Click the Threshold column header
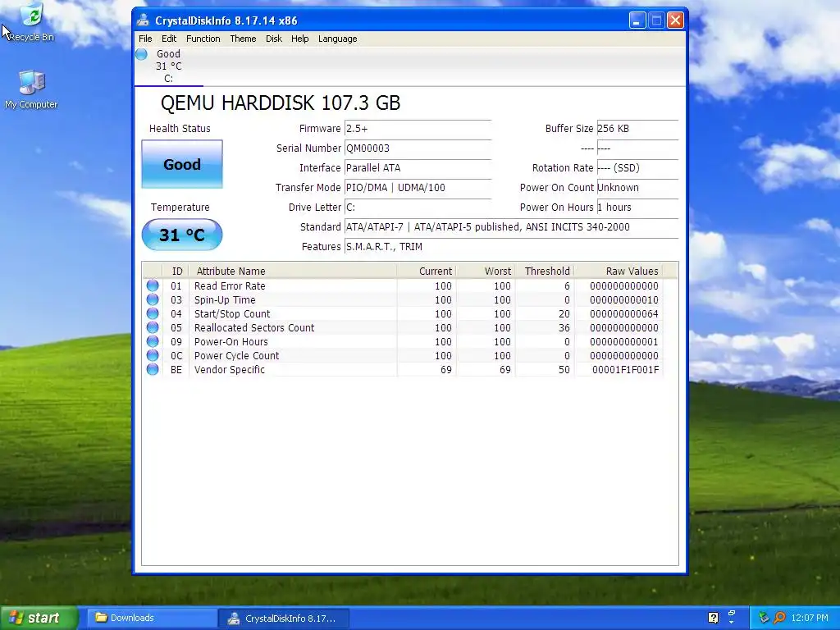840x630 pixels. tap(545, 271)
